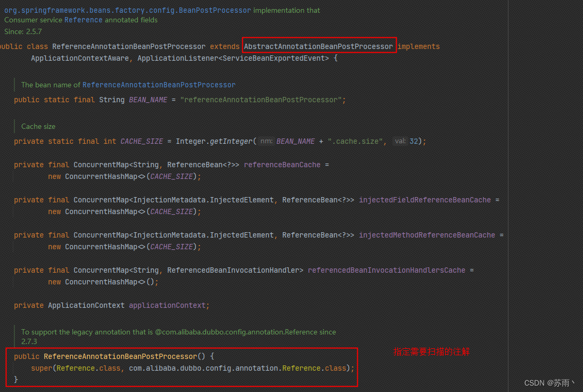Click the ApplicationContext type of the private field
The image size is (583, 392).
pyautogui.click(x=86, y=306)
